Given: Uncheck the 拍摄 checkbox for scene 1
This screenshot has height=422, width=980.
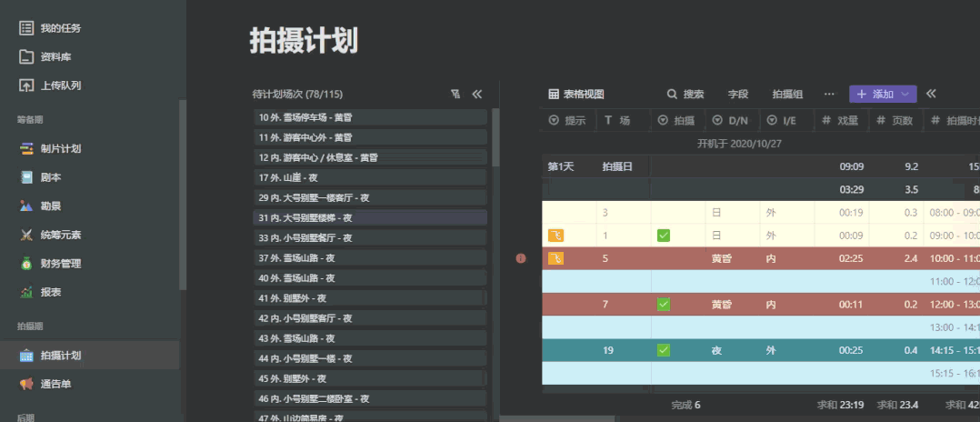Looking at the screenshot, I should [663, 236].
